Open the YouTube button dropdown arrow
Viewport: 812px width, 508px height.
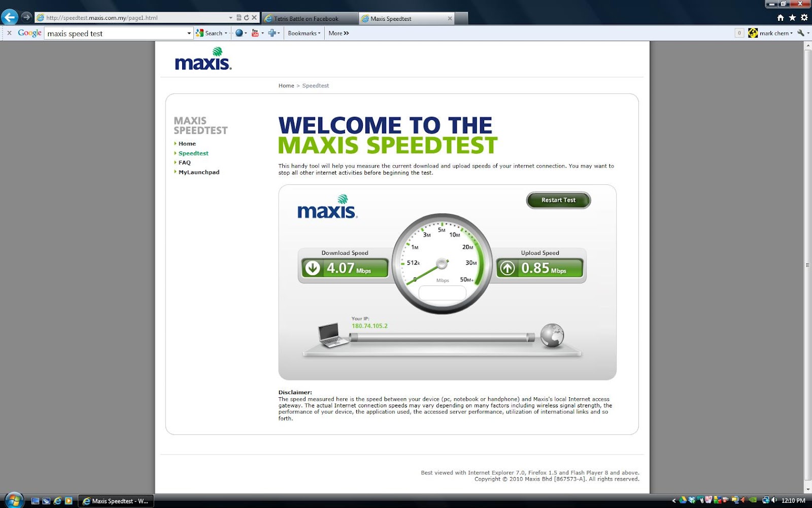click(x=262, y=34)
